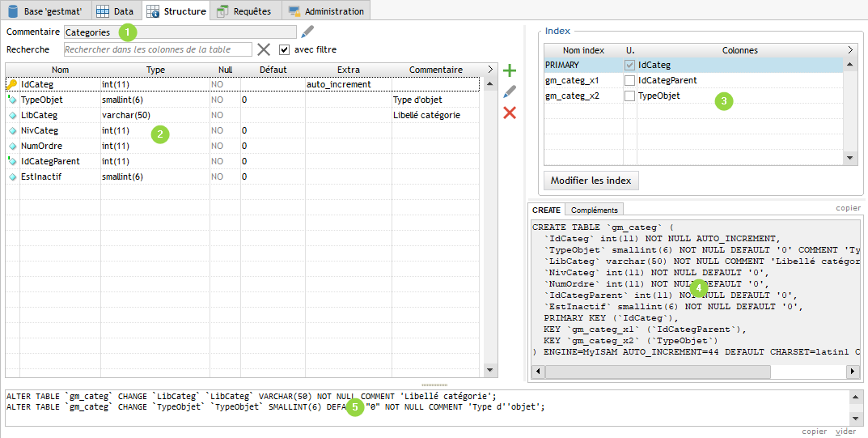This screenshot has height=438, width=868.
Task: Click index list scroll up arrow
Action: point(849,64)
